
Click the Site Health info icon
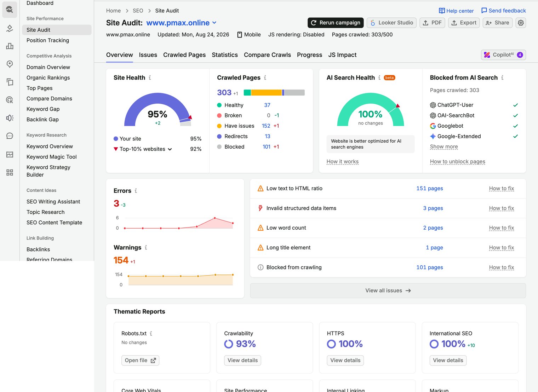[x=150, y=77]
